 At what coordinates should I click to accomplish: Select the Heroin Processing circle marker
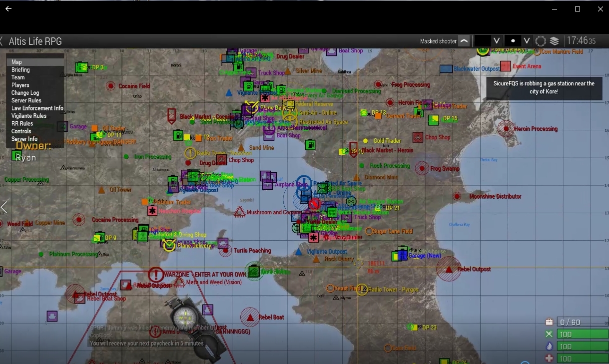click(506, 129)
